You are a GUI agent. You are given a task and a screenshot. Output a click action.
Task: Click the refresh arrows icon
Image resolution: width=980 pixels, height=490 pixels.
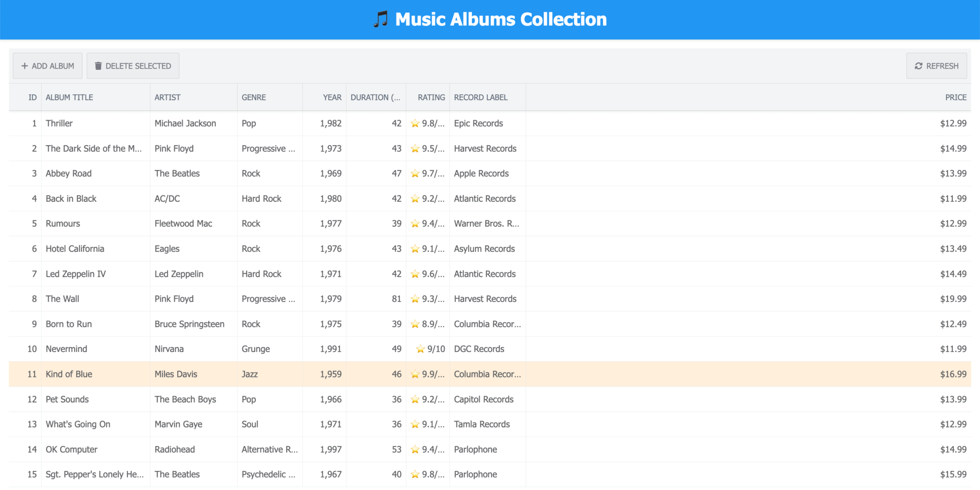point(918,66)
